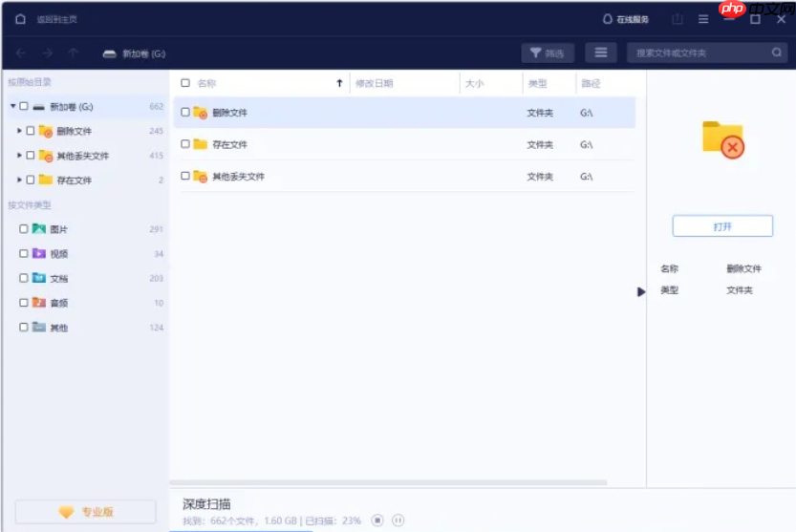Stop the deep scan with the stop icon
The image size is (796, 532).
coord(377,520)
